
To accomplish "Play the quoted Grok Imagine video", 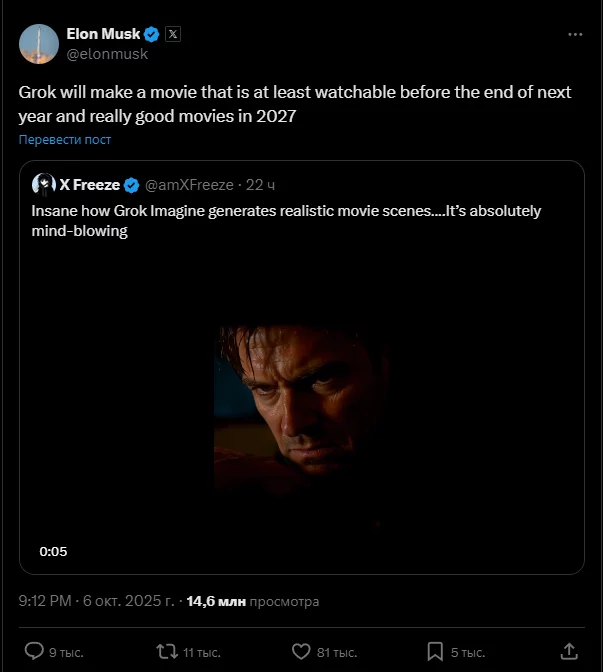I will tap(301, 400).
